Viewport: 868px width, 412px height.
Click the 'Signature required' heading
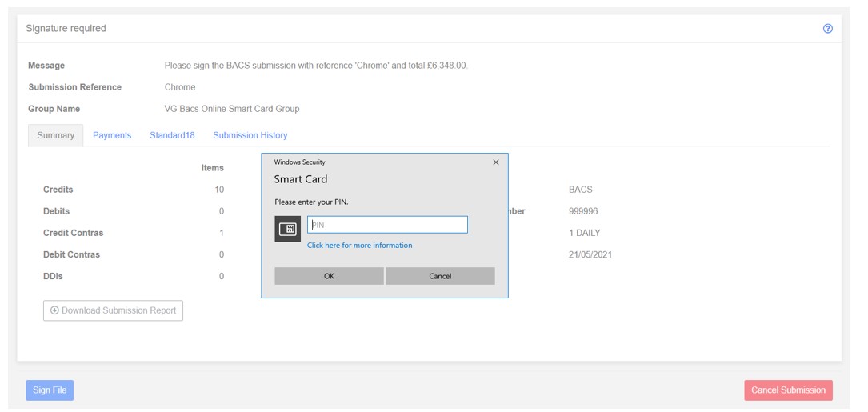66,28
